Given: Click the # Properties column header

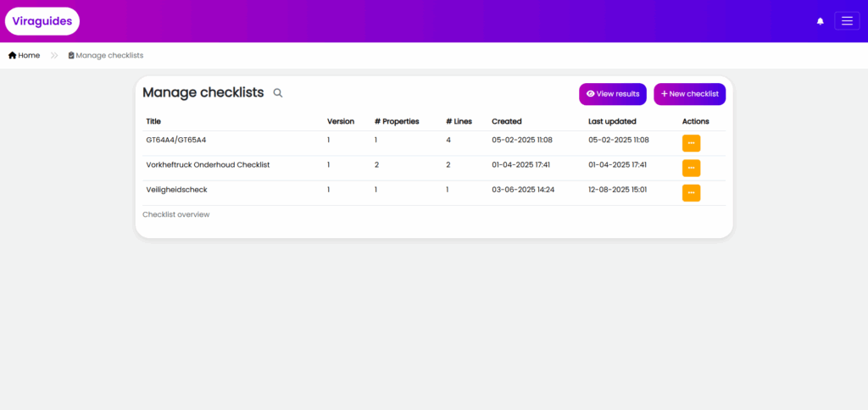Looking at the screenshot, I should 397,121.
